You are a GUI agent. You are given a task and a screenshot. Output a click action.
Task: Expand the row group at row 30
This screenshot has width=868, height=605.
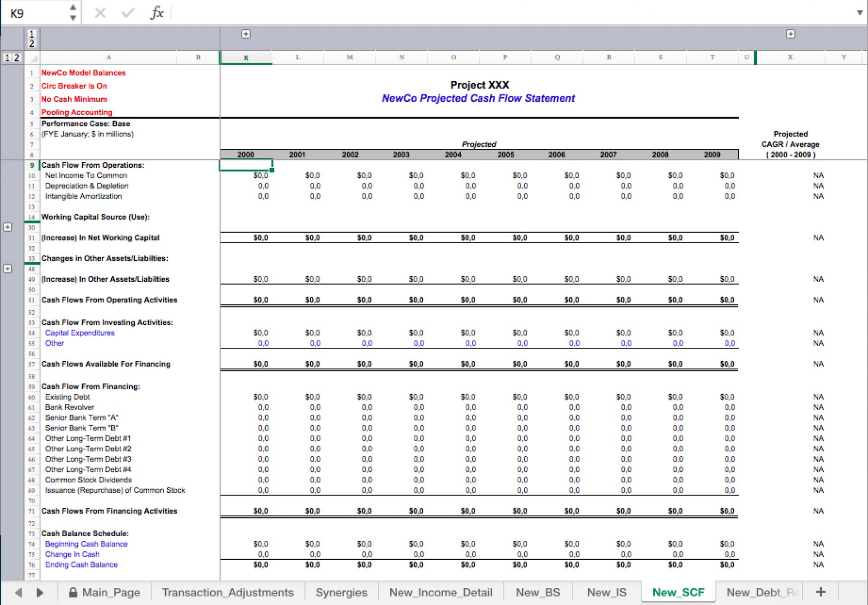click(x=8, y=227)
